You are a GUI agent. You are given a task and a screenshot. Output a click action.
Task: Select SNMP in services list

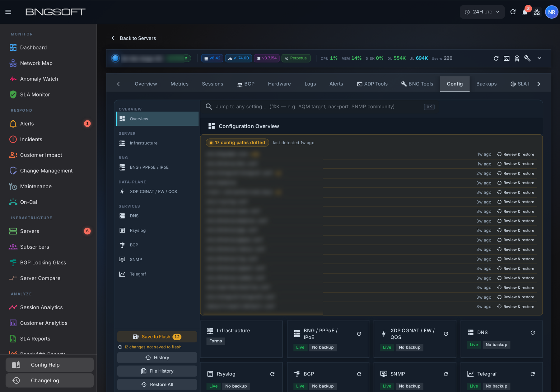click(157, 259)
